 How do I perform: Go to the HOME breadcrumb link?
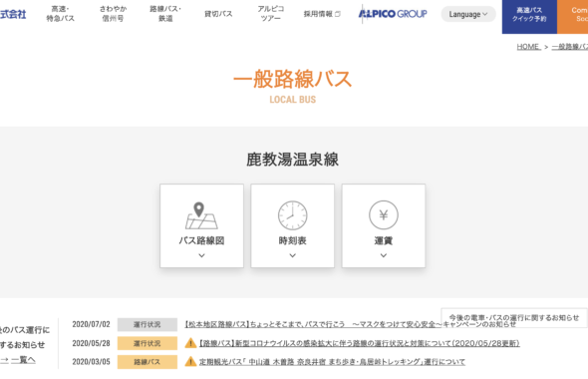(528, 47)
